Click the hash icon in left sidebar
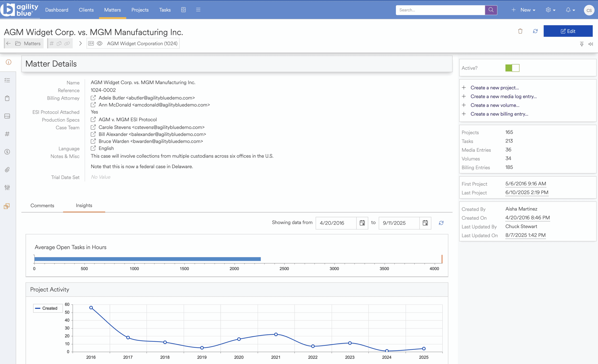The width and height of the screenshot is (598, 364). [x=7, y=134]
